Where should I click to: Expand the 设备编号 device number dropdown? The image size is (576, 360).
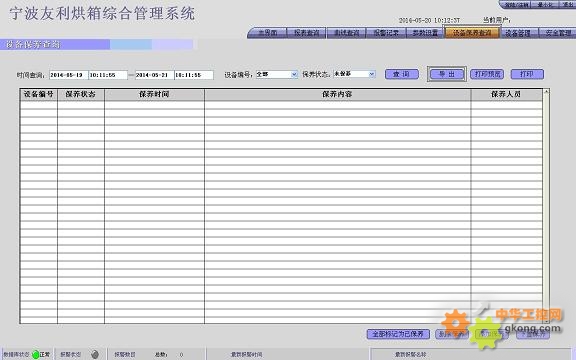[294, 75]
